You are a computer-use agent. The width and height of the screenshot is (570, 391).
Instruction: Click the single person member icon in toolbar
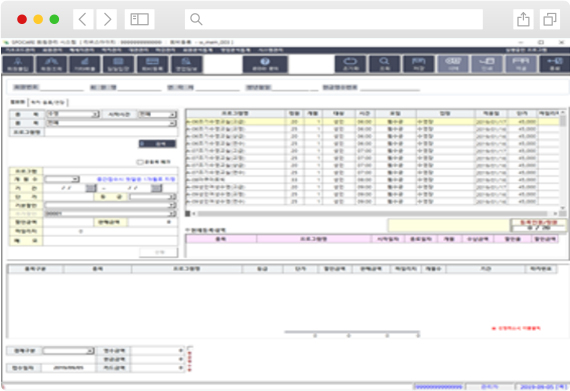coord(18,64)
